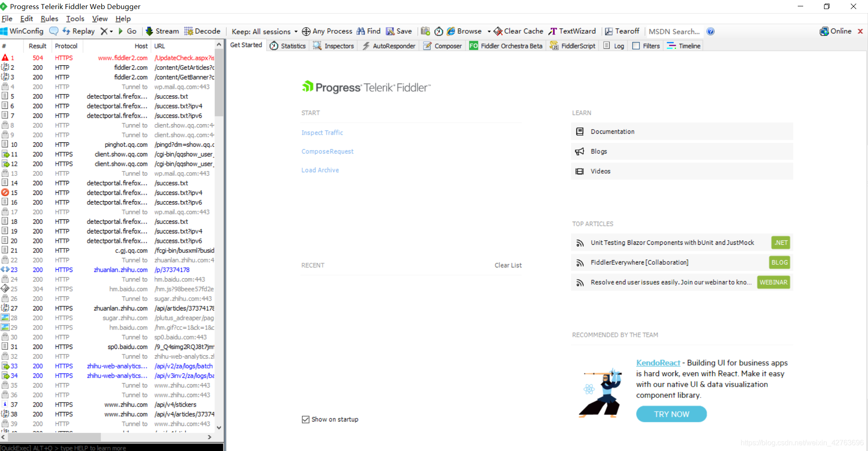Switch to the Statistics tab

pyautogui.click(x=288, y=46)
